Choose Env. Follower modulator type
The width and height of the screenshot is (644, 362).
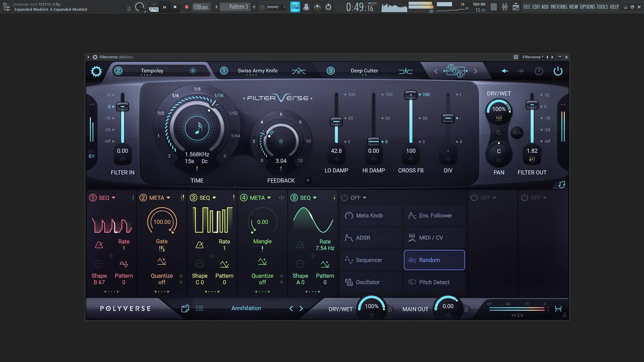pyautogui.click(x=434, y=216)
